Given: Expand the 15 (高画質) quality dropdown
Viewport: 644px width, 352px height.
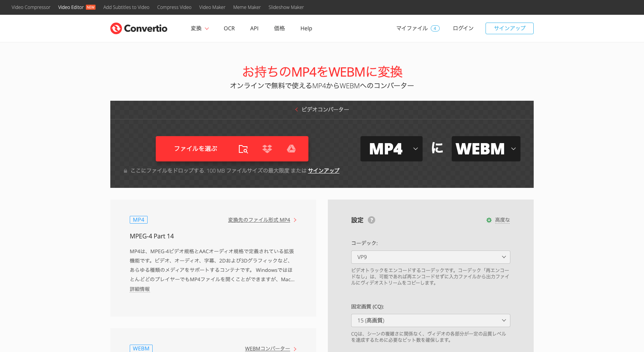Looking at the screenshot, I should click(430, 320).
